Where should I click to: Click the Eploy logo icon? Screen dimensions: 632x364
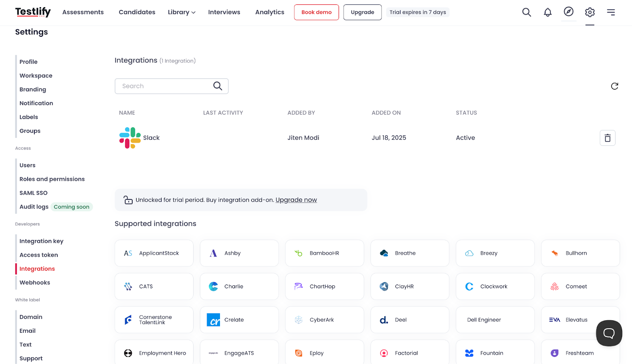click(x=299, y=353)
